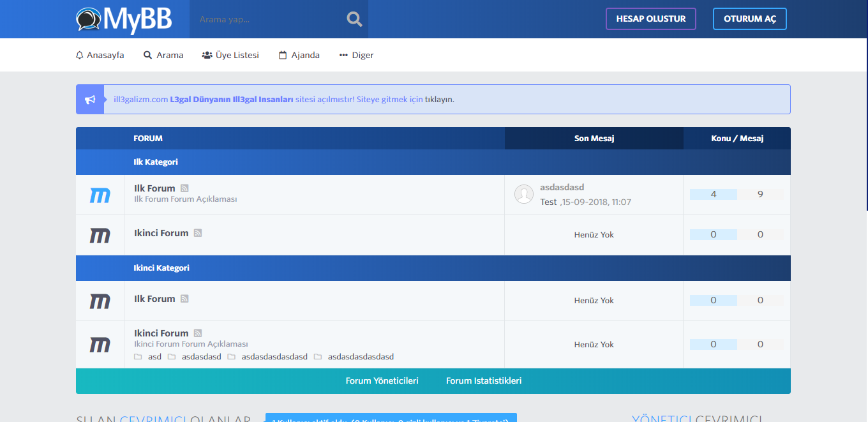Image resolution: width=868 pixels, height=422 pixels.
Task: Click RSS icon next to first Ikinci Forum
Action: point(198,233)
